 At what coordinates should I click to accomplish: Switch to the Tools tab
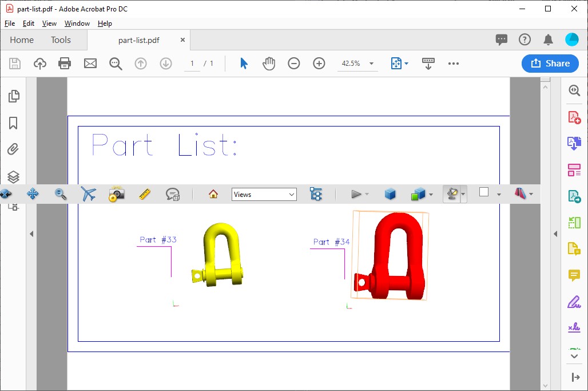point(61,40)
